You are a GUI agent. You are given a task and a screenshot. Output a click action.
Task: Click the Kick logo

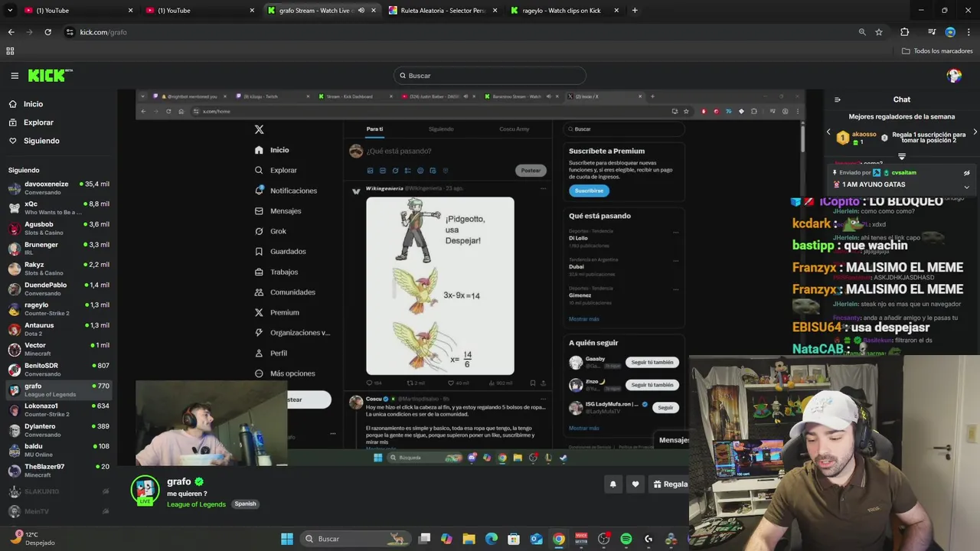[50, 75]
